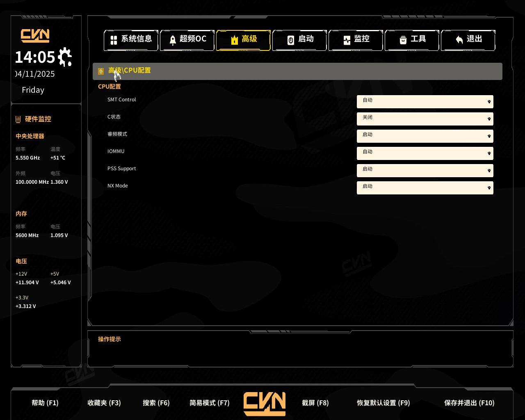This screenshot has height=420, width=525.
Task: Click the CVN logo in the sidebar
Action: pos(35,36)
